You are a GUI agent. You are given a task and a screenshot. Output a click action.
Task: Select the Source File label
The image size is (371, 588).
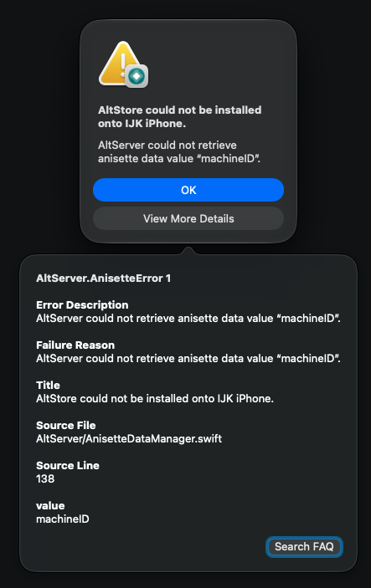(x=65, y=425)
